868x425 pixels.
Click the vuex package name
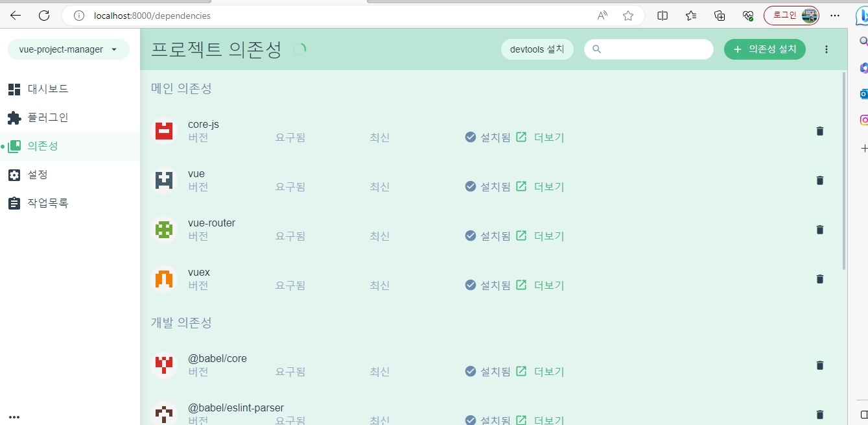click(199, 273)
